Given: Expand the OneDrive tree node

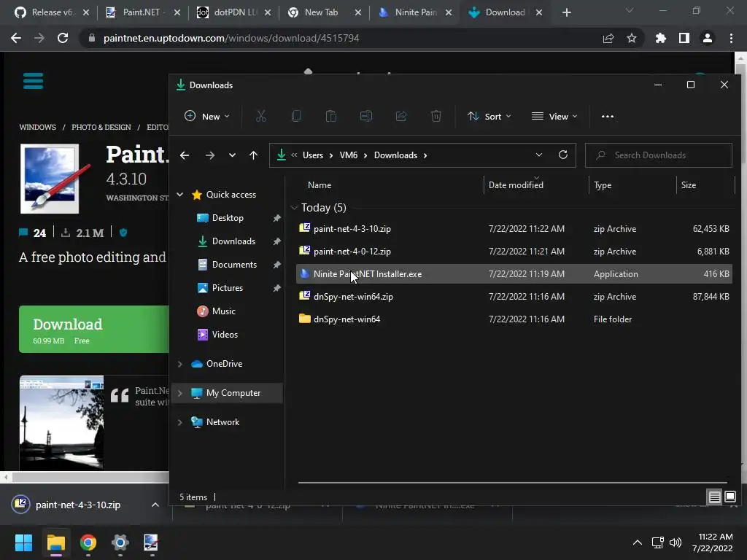Looking at the screenshot, I should pyautogui.click(x=180, y=364).
